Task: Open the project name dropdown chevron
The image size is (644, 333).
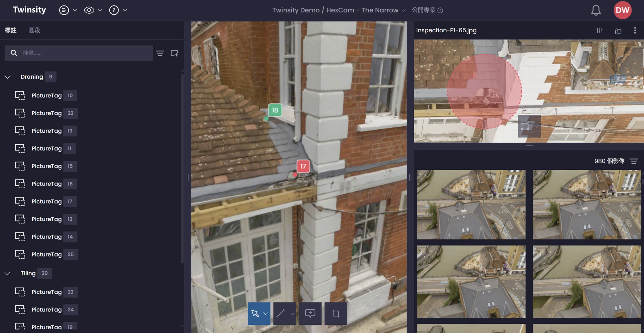Action: coord(404,11)
